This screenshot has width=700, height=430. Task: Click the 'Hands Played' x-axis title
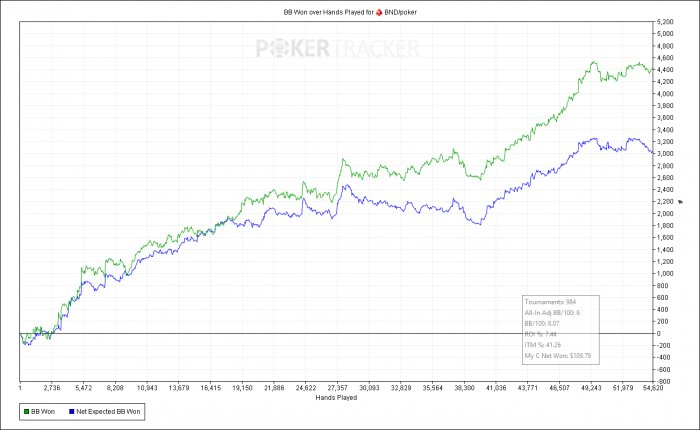(336, 397)
